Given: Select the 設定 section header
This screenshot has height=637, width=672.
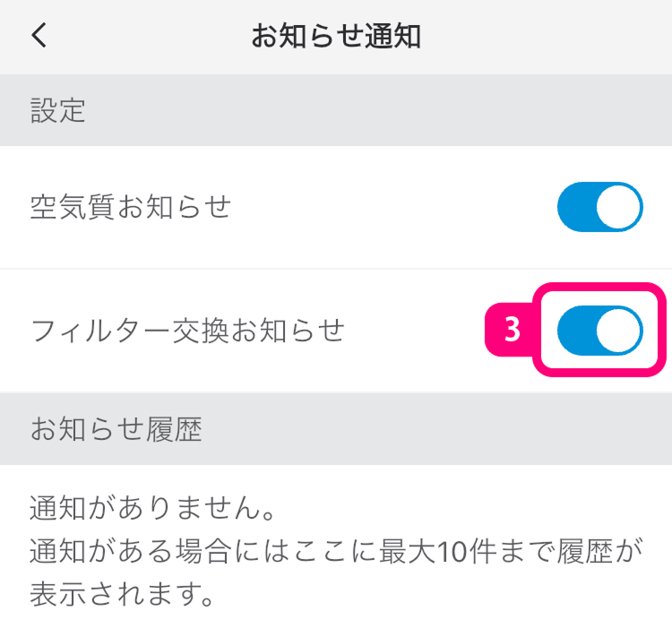Looking at the screenshot, I should pyautogui.click(x=58, y=110).
